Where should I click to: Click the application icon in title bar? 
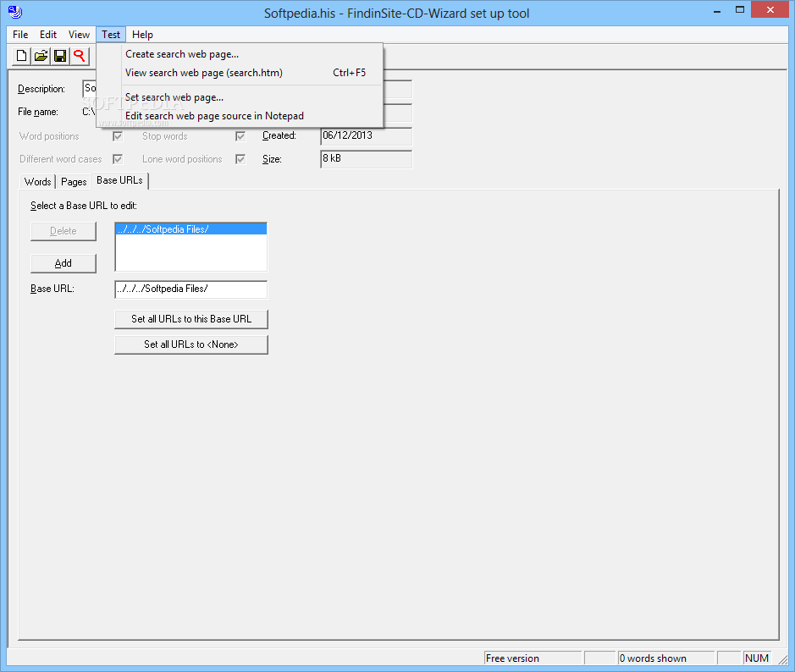pos(15,12)
